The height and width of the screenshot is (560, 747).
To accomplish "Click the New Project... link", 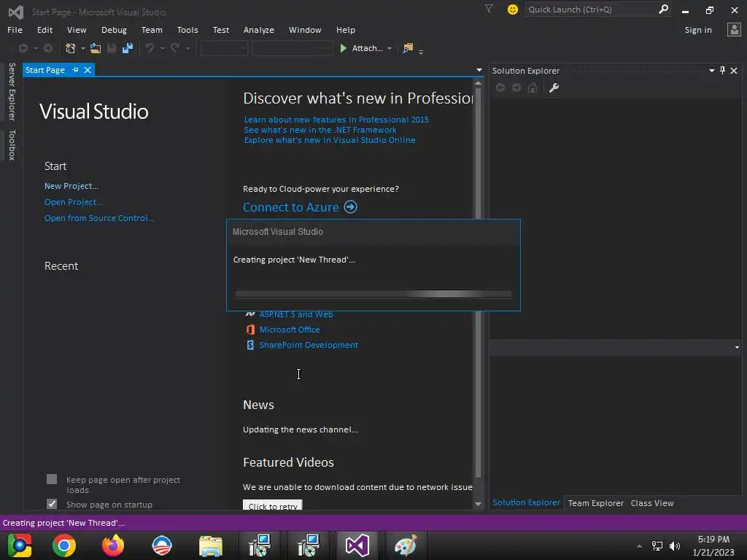I will pyautogui.click(x=71, y=186).
